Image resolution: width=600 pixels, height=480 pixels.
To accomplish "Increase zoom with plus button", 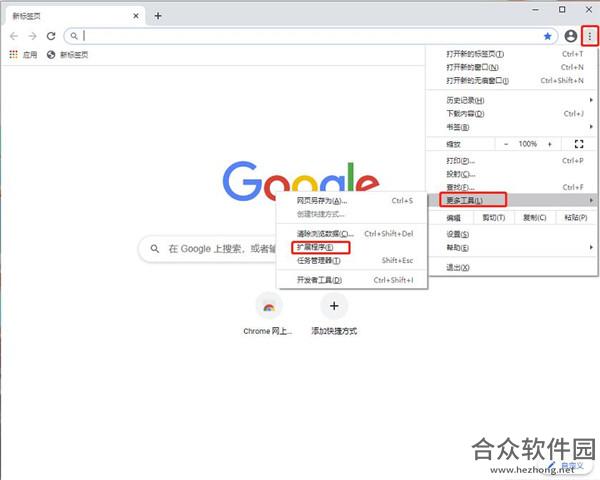I will pos(550,144).
